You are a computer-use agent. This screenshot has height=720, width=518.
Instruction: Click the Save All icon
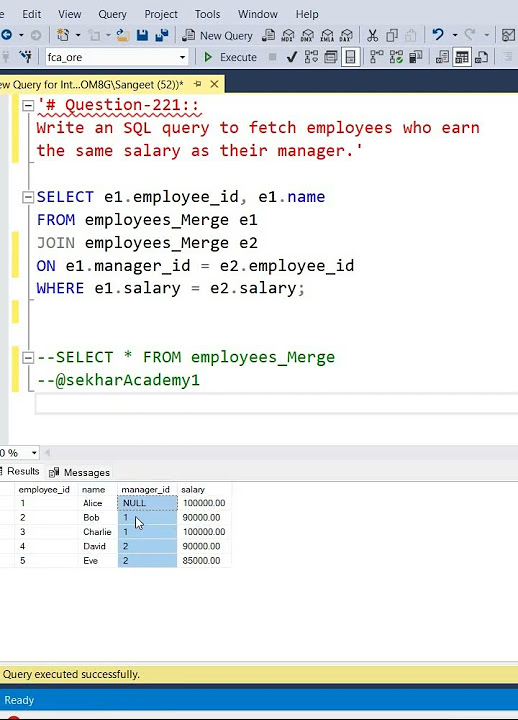point(162,35)
